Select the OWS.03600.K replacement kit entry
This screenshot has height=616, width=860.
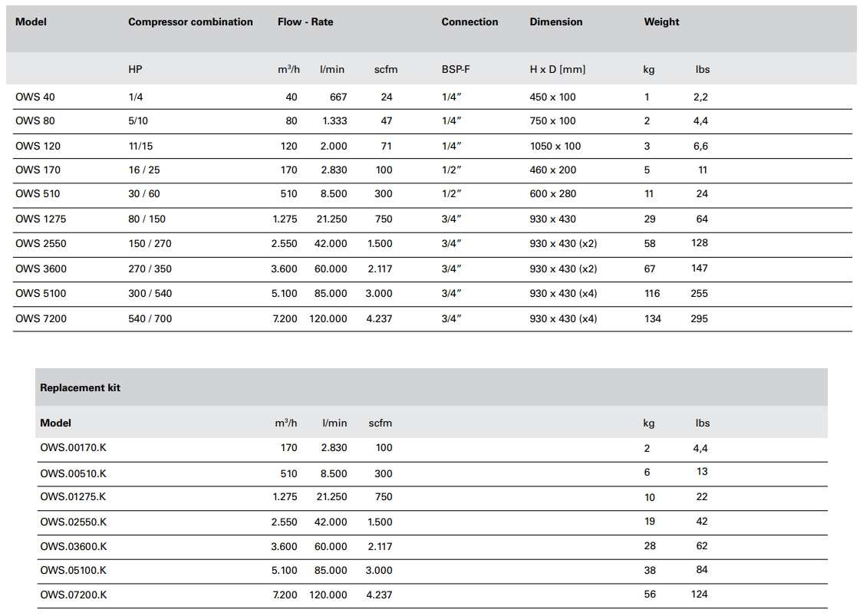(74, 546)
